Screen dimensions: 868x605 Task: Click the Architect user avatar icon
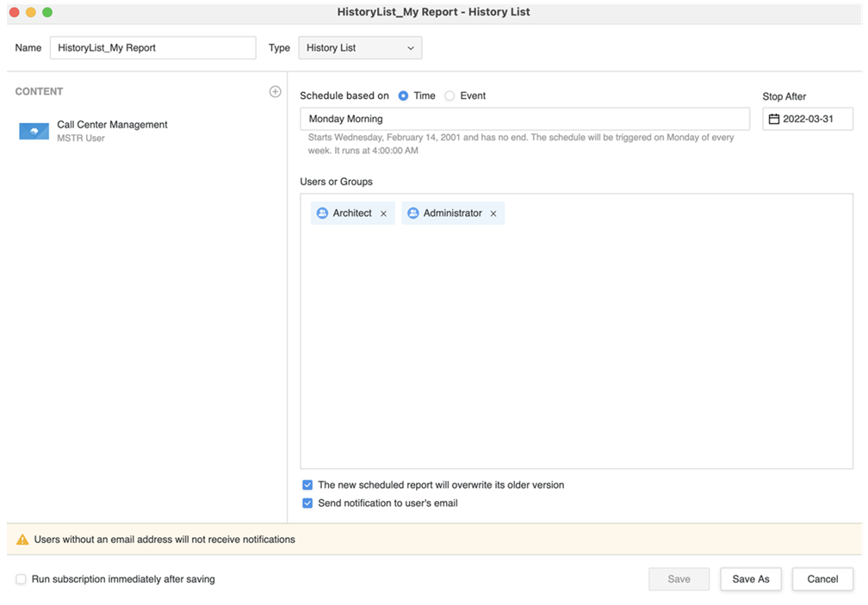[x=322, y=213]
